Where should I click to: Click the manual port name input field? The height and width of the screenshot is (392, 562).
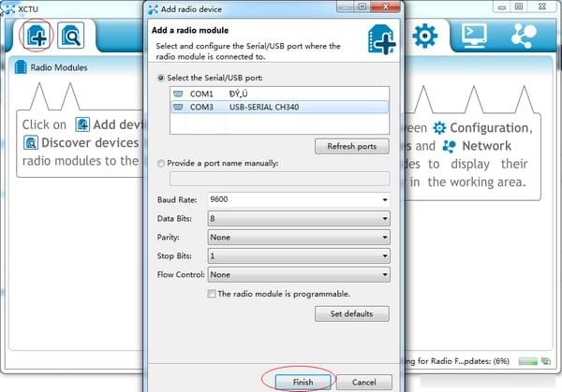click(x=279, y=179)
